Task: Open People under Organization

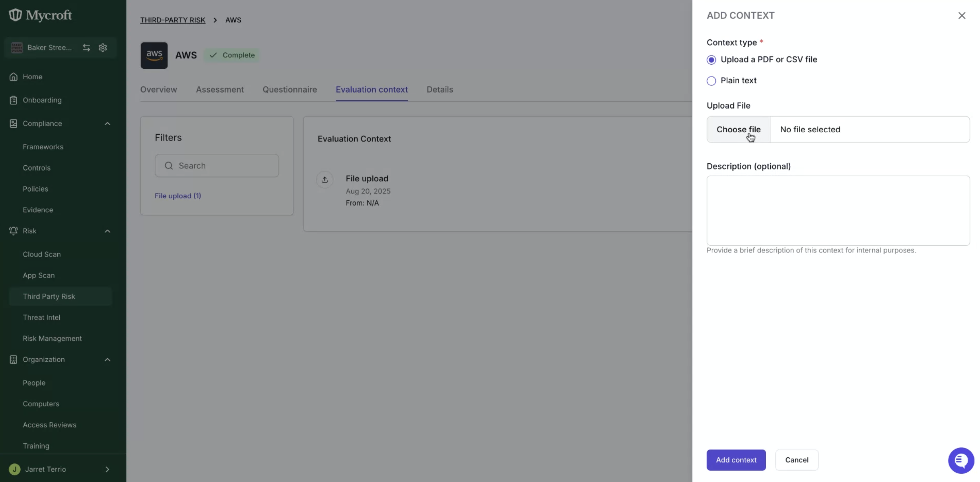Action: (34, 383)
